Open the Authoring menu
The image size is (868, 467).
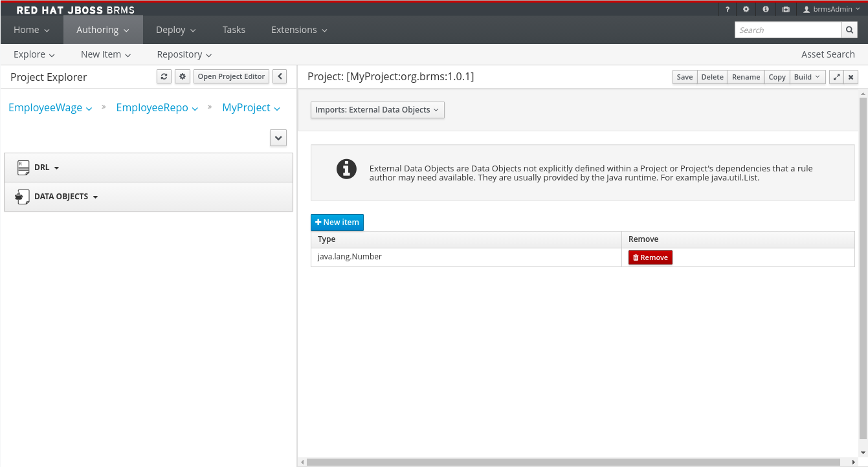tap(103, 30)
